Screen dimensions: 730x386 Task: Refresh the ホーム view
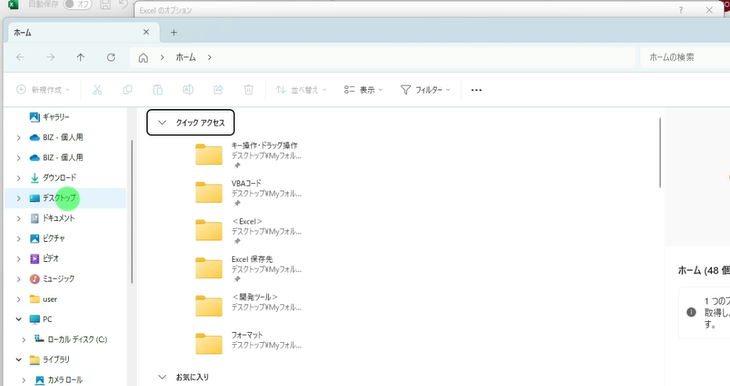point(111,57)
